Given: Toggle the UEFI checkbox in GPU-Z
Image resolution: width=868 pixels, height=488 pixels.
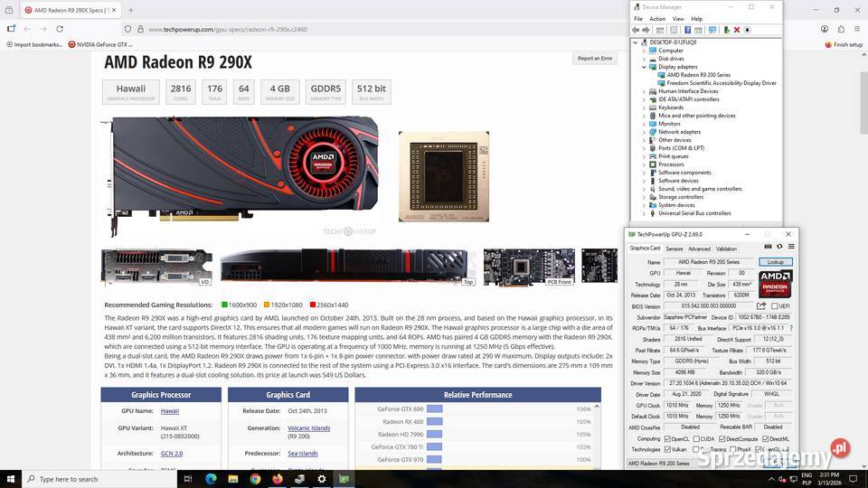Looking at the screenshot, I should click(x=774, y=306).
